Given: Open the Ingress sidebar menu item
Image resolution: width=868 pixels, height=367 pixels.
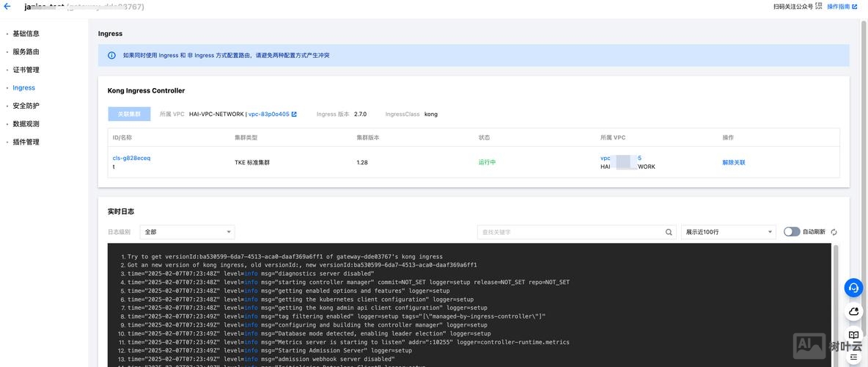Looking at the screenshot, I should (x=23, y=87).
